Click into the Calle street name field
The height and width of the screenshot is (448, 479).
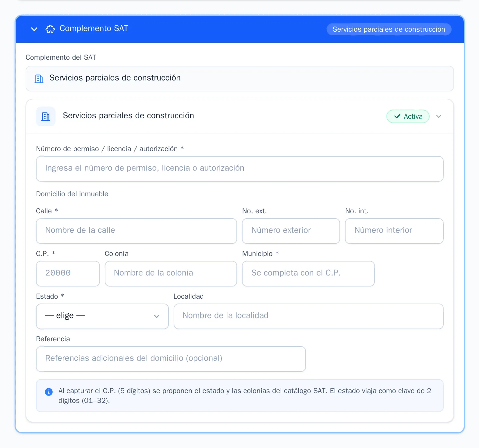pos(137,231)
